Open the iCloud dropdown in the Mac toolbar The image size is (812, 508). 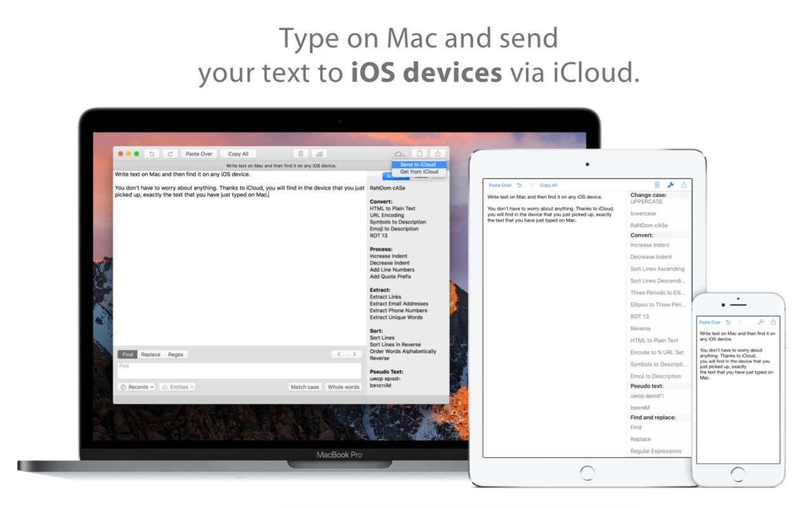pyautogui.click(x=399, y=154)
